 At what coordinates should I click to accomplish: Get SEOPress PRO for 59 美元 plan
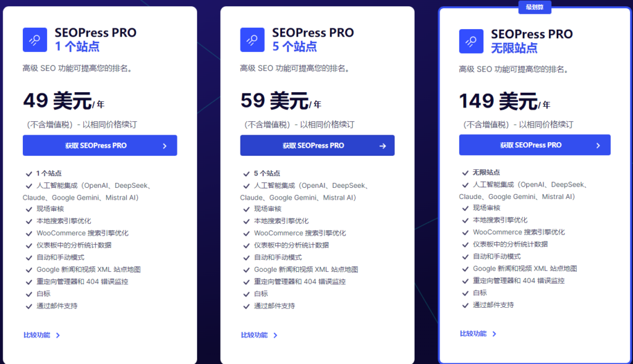coord(317,145)
